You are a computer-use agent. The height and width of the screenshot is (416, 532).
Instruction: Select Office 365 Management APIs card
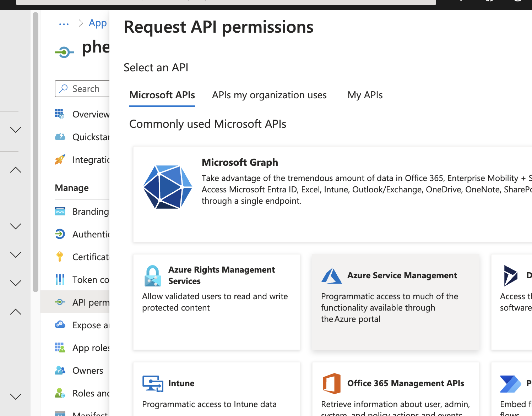[x=396, y=389]
